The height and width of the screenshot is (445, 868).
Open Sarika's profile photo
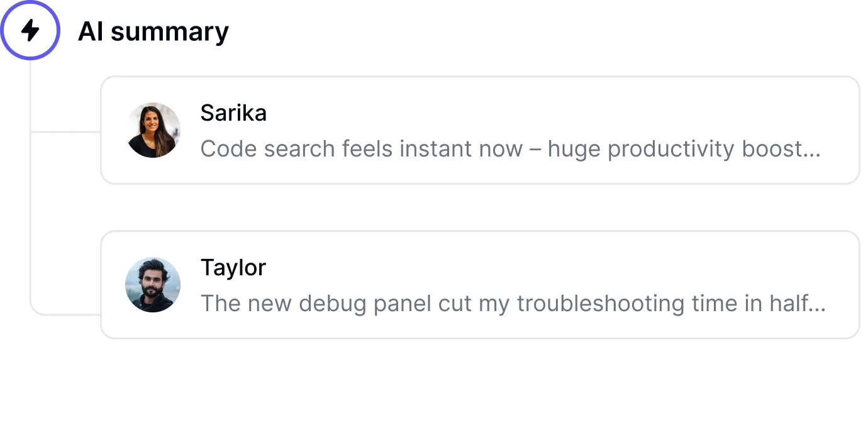coord(153,130)
